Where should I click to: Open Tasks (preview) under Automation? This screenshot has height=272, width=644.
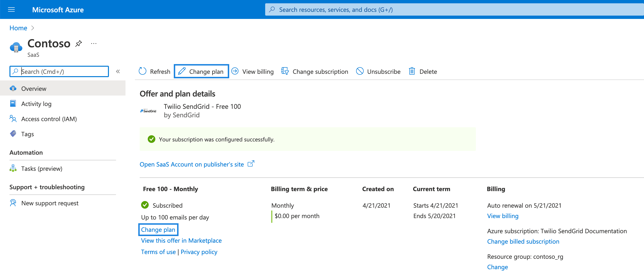pyautogui.click(x=42, y=168)
